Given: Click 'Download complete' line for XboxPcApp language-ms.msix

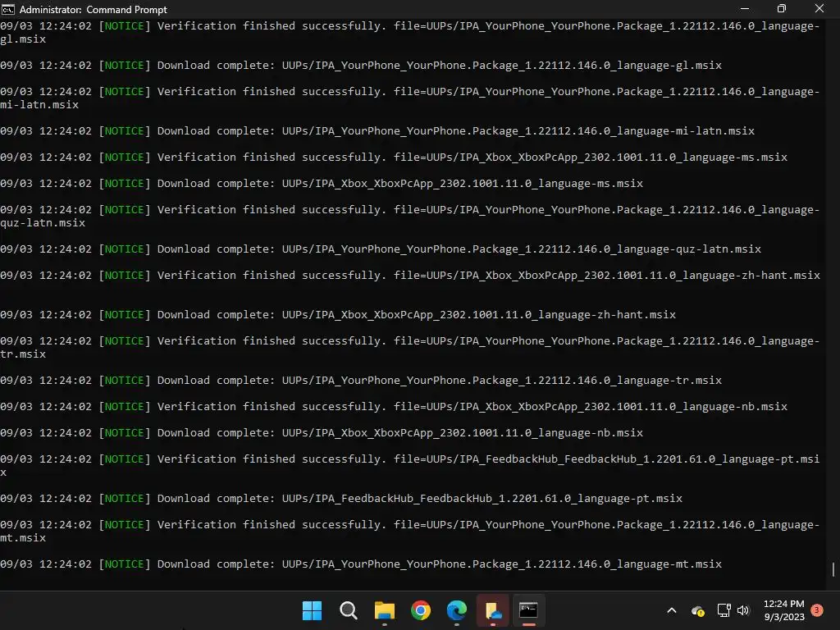Looking at the screenshot, I should (x=322, y=184).
